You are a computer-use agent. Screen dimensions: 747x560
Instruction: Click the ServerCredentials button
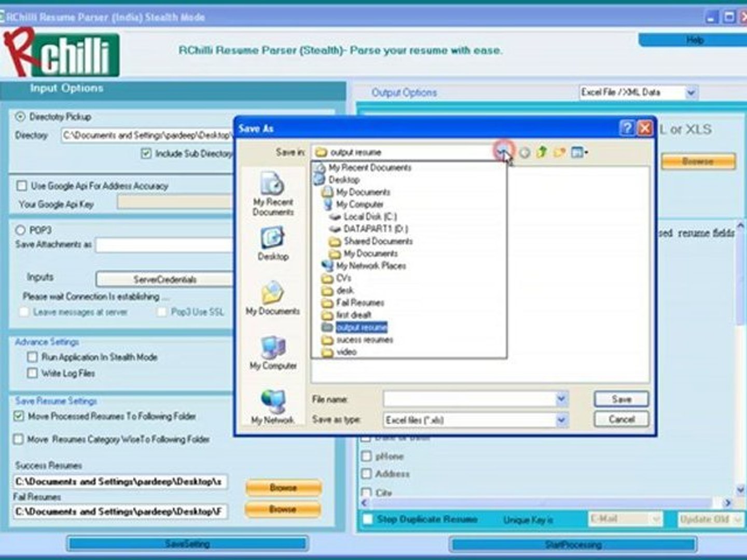tap(164, 279)
